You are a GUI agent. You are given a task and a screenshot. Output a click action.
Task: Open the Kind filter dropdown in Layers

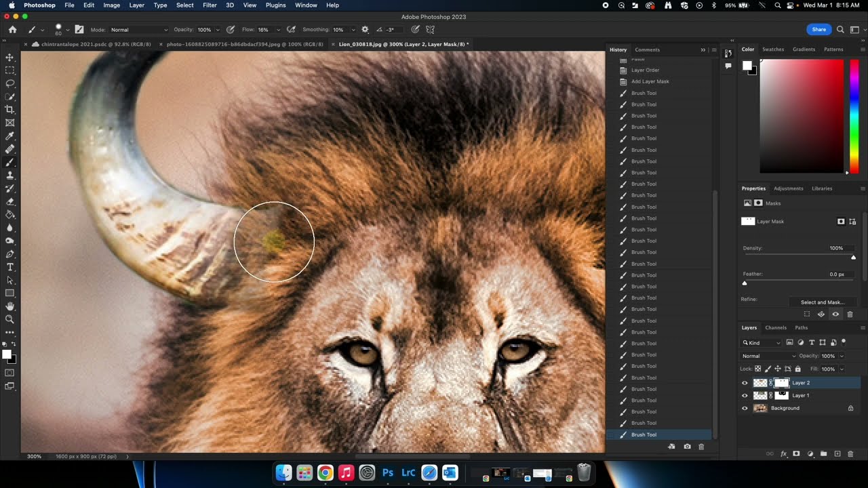point(762,343)
